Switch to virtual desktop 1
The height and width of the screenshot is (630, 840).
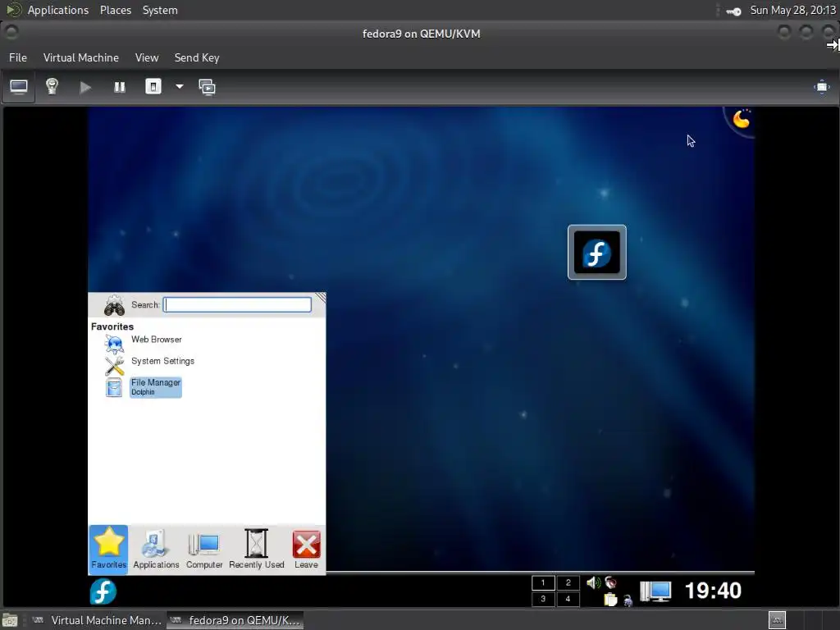coord(543,582)
